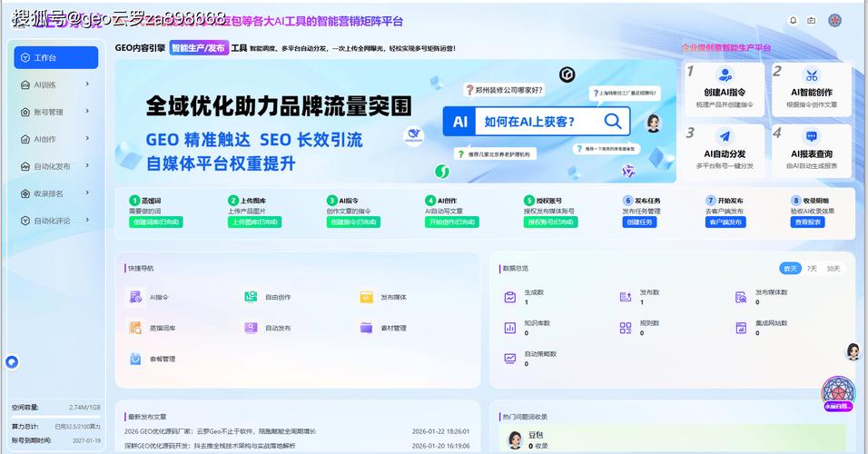Open AI指令 quick navigation icon
Image resolution: width=868 pixels, height=454 pixels.
tap(135, 297)
